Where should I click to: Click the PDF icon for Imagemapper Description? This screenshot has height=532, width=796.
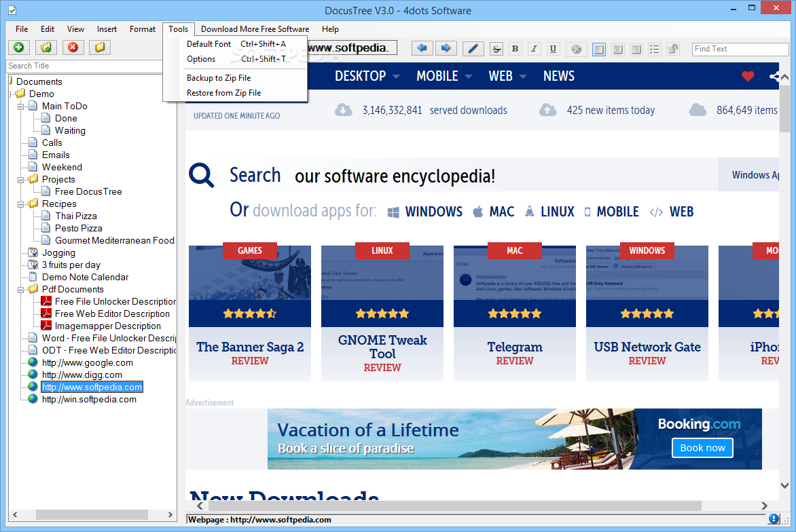click(46, 326)
